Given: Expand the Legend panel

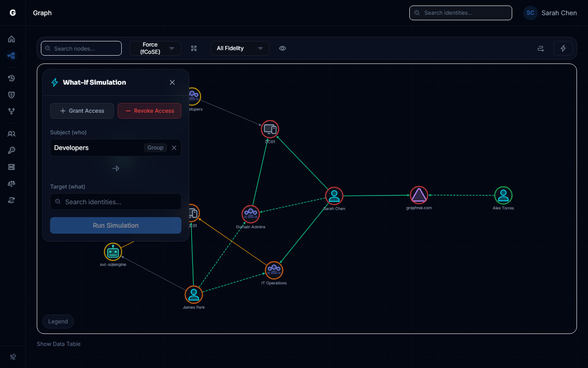Looking at the screenshot, I should (x=58, y=322).
